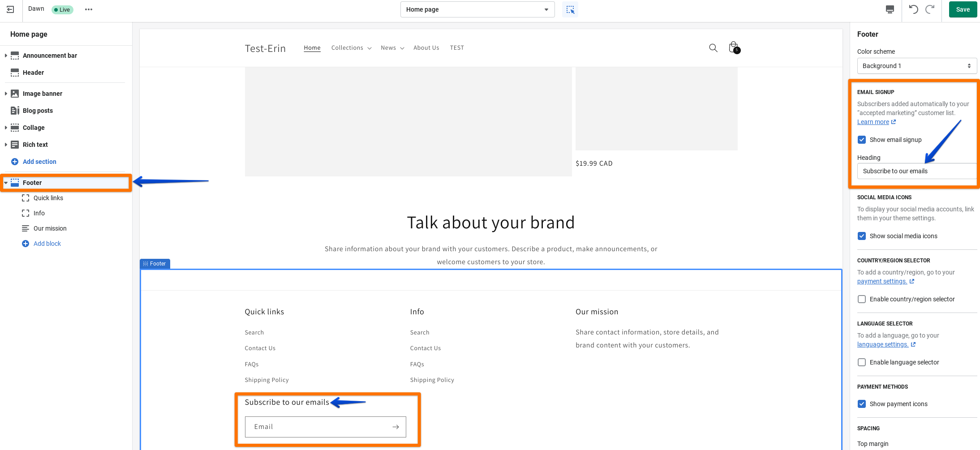
Task: Disable Show payment icons checkbox
Action: pyautogui.click(x=862, y=404)
